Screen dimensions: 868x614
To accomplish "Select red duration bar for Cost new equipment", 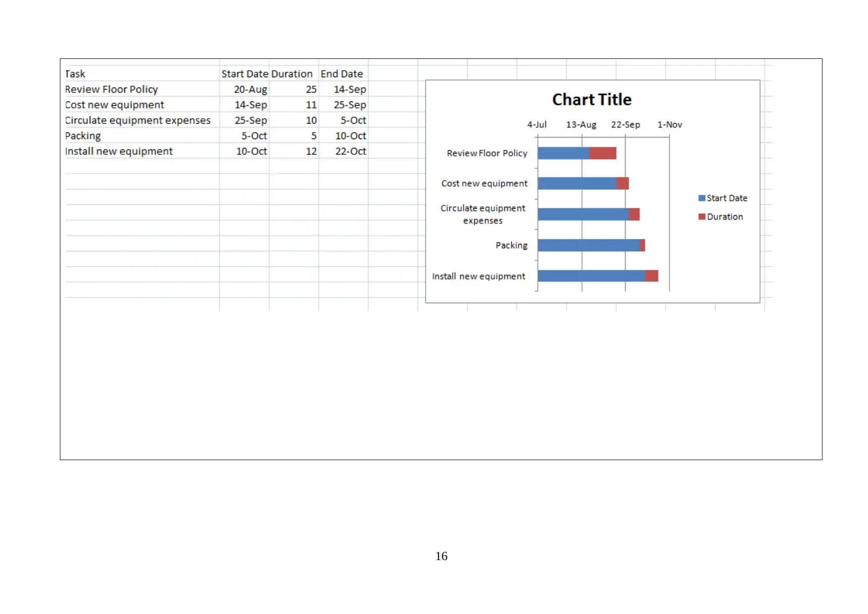I will 623,183.
